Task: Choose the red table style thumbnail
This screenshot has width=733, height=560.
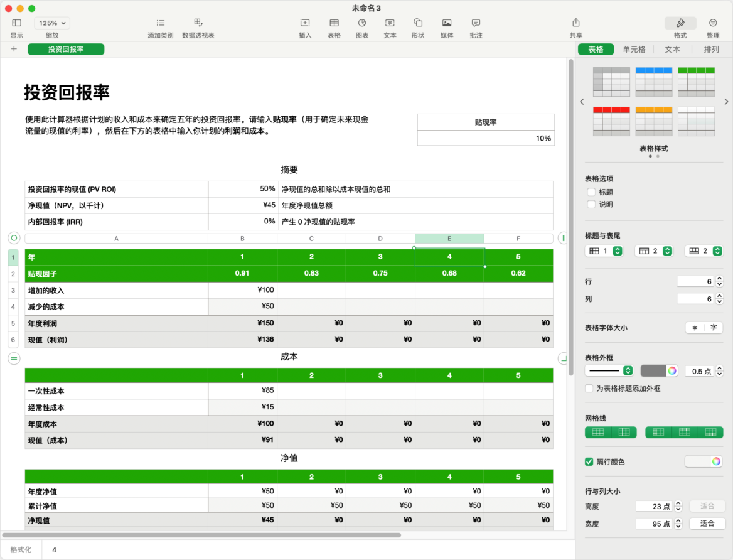Action: point(611,121)
